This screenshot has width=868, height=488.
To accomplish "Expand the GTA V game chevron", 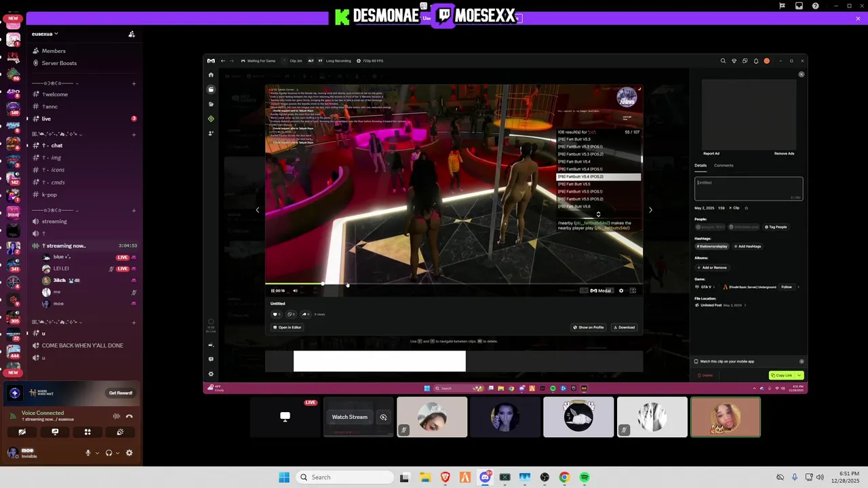I will point(714,287).
